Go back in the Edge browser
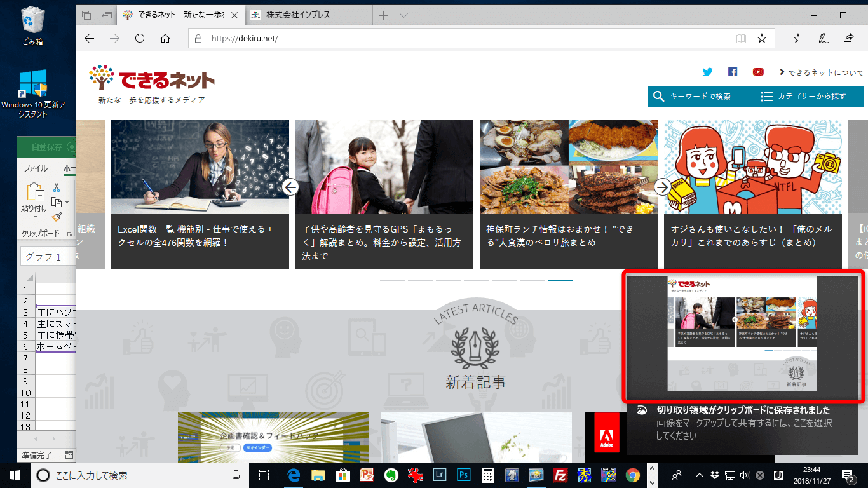The image size is (868, 488). [x=90, y=39]
